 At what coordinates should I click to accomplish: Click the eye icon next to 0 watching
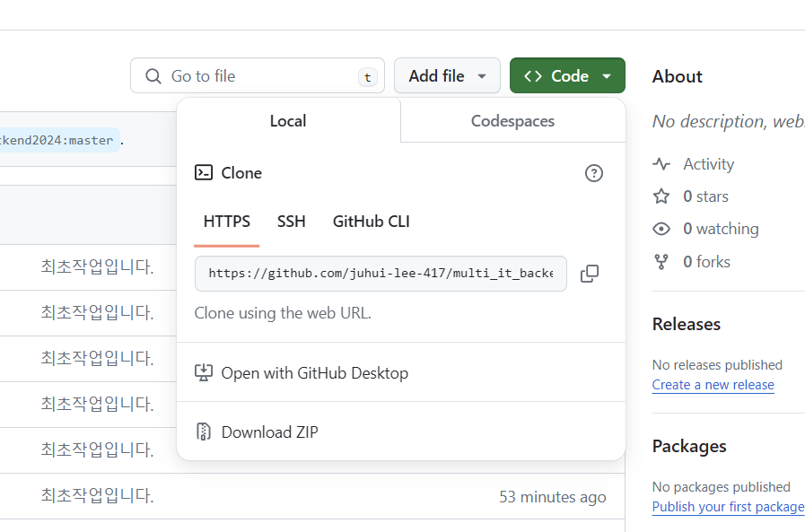point(661,229)
